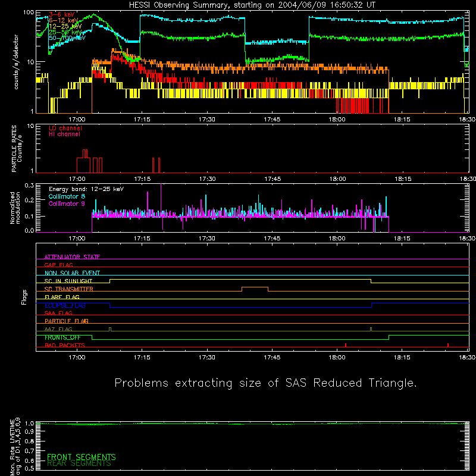Select the red 3-6 keV legend label
Image resolution: width=476 pixels, height=476 pixels.
[x=62, y=14]
